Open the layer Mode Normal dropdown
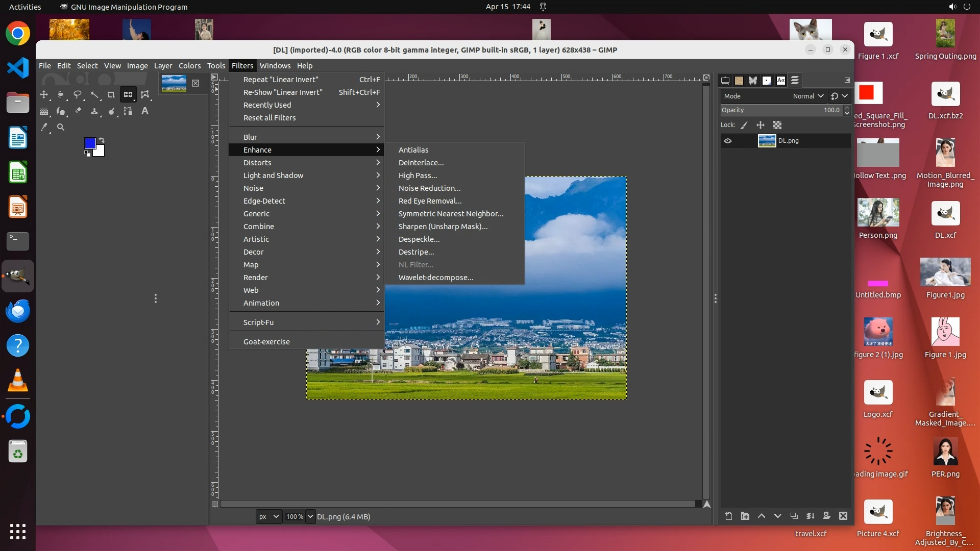The image size is (980, 551). click(x=808, y=96)
